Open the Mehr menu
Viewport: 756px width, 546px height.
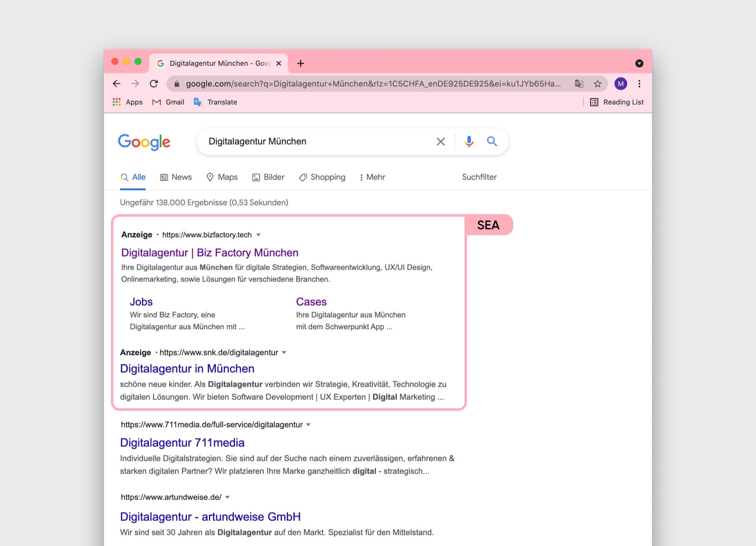point(373,177)
